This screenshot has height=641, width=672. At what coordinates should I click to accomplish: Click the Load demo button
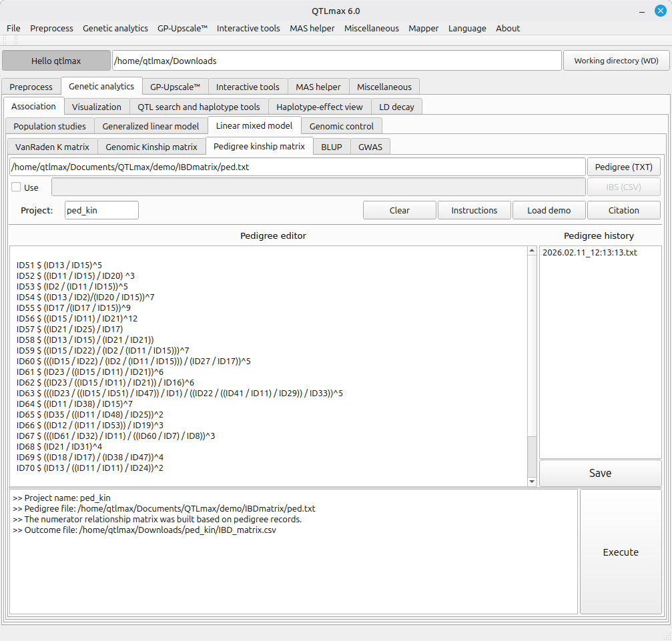549,210
